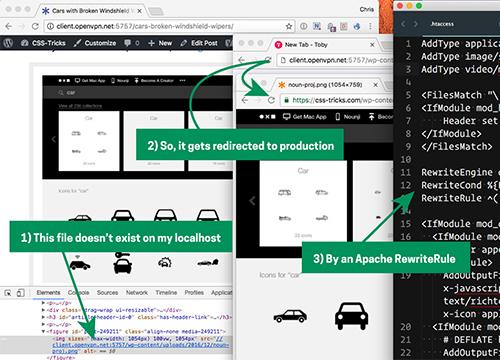Screen dimensions: 500x360
Task: Open the + New menu in admin bar
Action: (x=160, y=43)
